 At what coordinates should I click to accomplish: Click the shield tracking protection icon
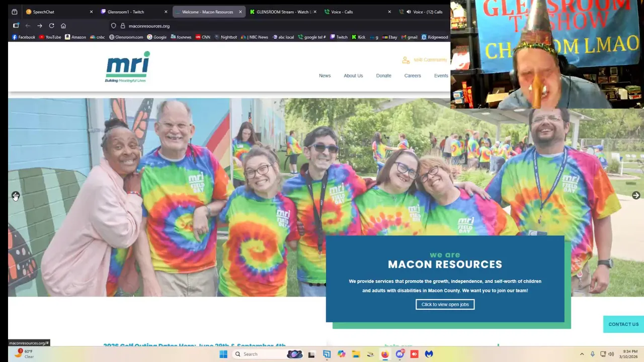point(113,26)
